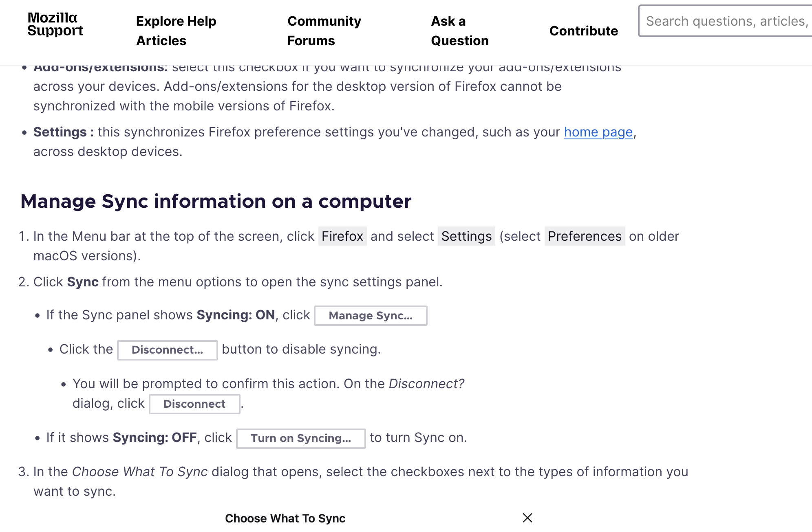The width and height of the screenshot is (812, 532).
Task: Click the Disconnect confirmation button
Action: (x=194, y=404)
